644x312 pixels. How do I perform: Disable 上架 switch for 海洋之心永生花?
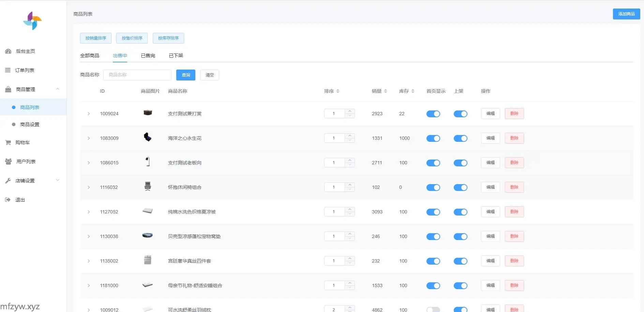(460, 138)
